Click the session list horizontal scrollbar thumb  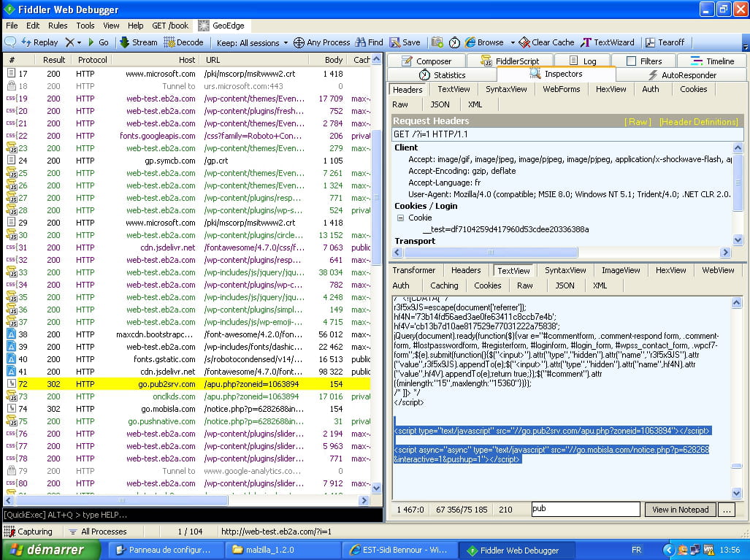click(122, 500)
